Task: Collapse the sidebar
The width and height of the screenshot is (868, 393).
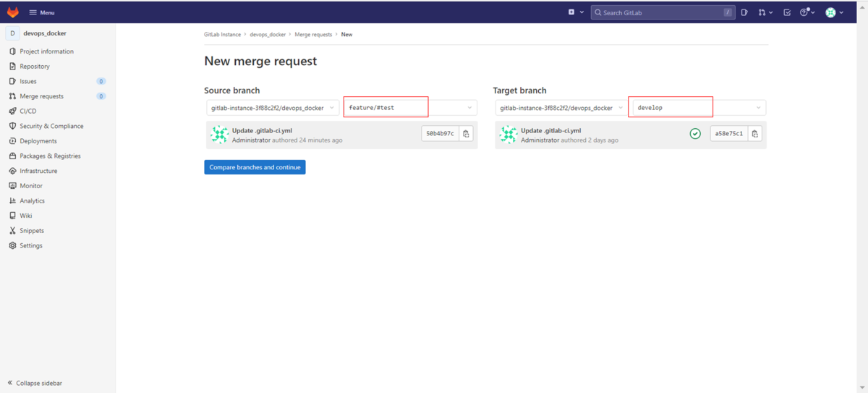Action: pos(35,383)
